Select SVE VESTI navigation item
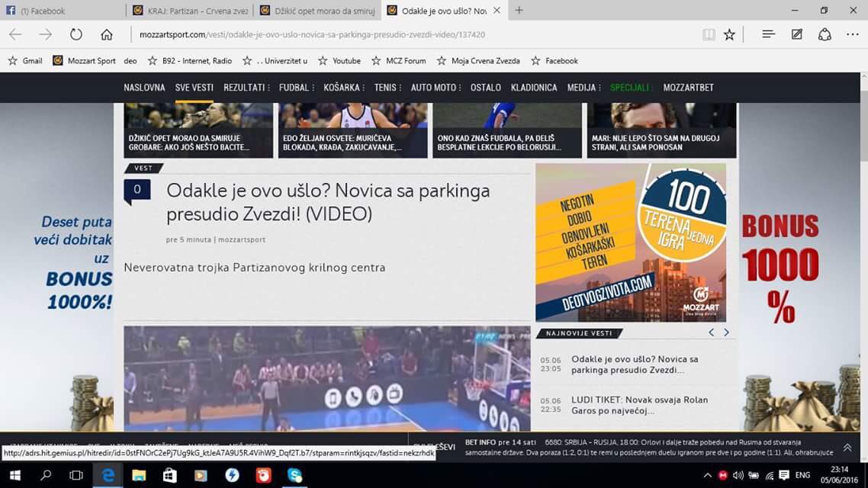The image size is (868, 488). 194,88
